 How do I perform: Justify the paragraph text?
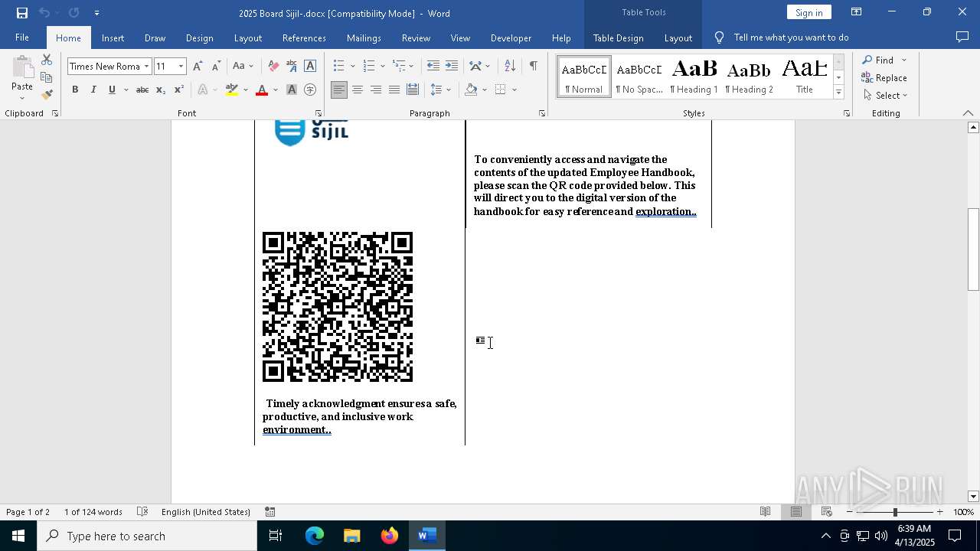394,90
